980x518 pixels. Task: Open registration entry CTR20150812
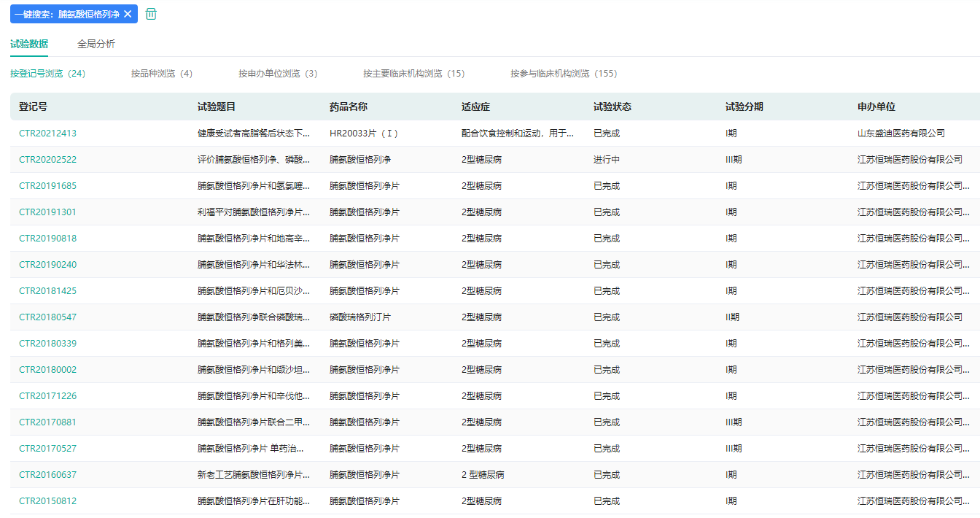point(47,501)
